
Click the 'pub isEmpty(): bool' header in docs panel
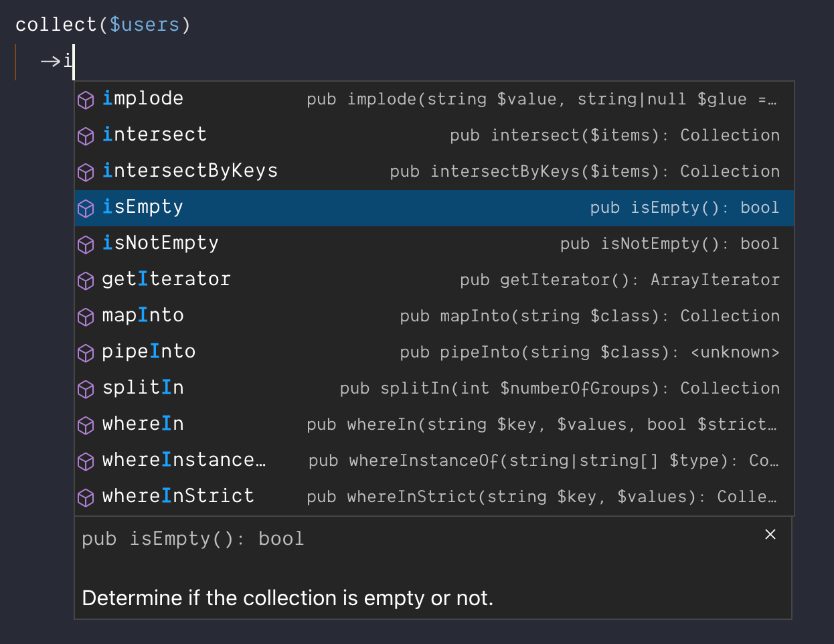tap(193, 539)
